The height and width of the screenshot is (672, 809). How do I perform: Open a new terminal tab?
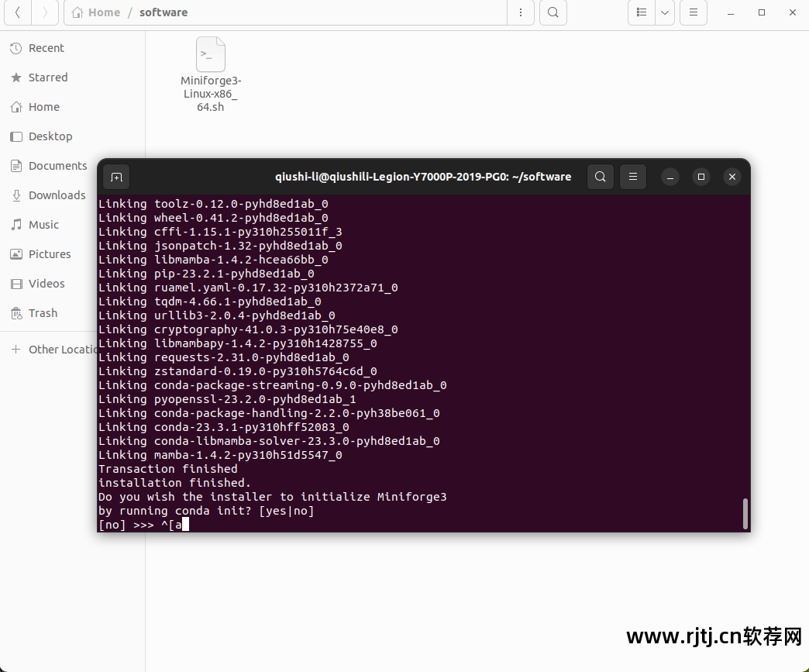(x=116, y=177)
